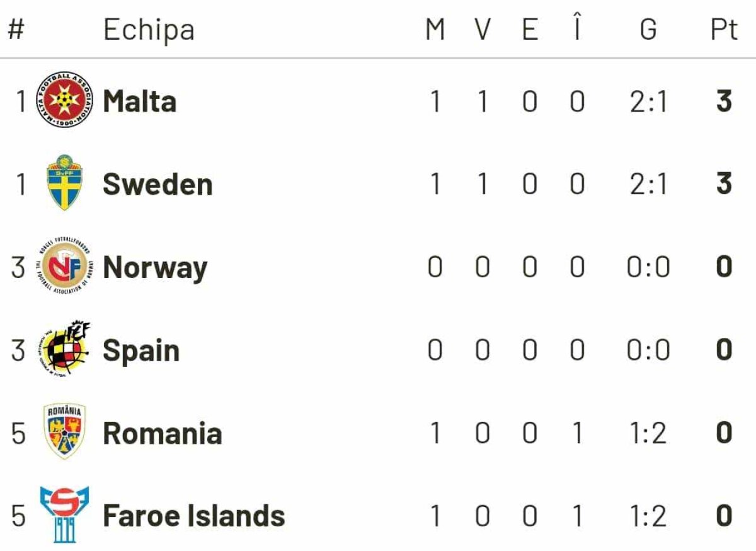Click the Romania team crest

(64, 432)
